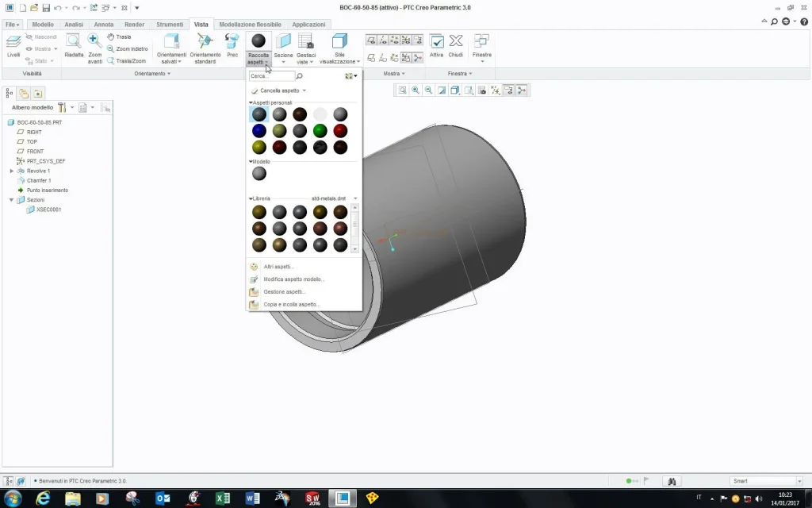Toggle spin center in graphics toolbar
This screenshot has width=812, height=508.
click(522, 90)
